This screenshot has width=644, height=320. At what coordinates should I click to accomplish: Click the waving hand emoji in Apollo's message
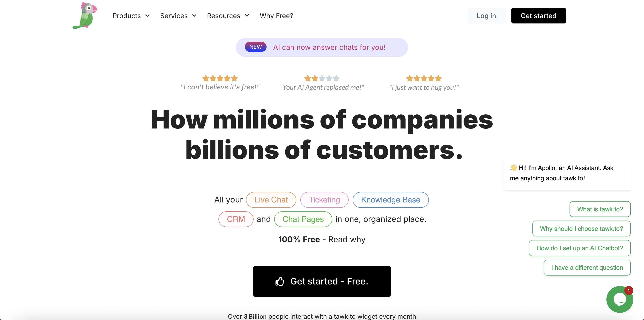click(x=513, y=168)
